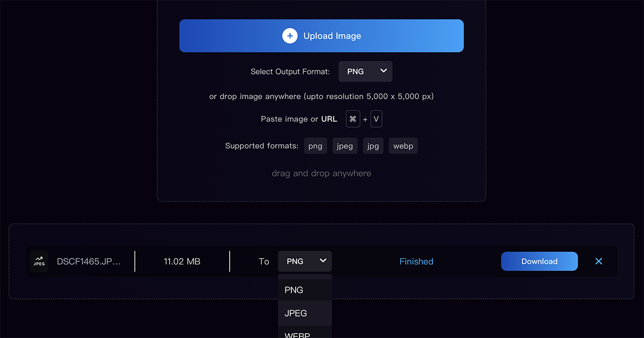Click the chevron in the top PNG dropdown

tap(383, 71)
